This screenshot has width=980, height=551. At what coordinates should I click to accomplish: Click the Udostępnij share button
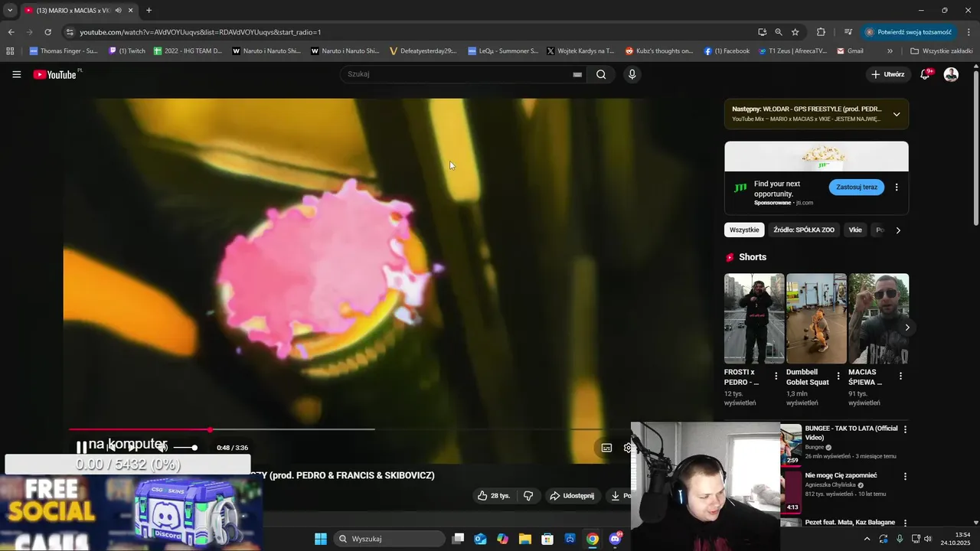[x=571, y=496]
